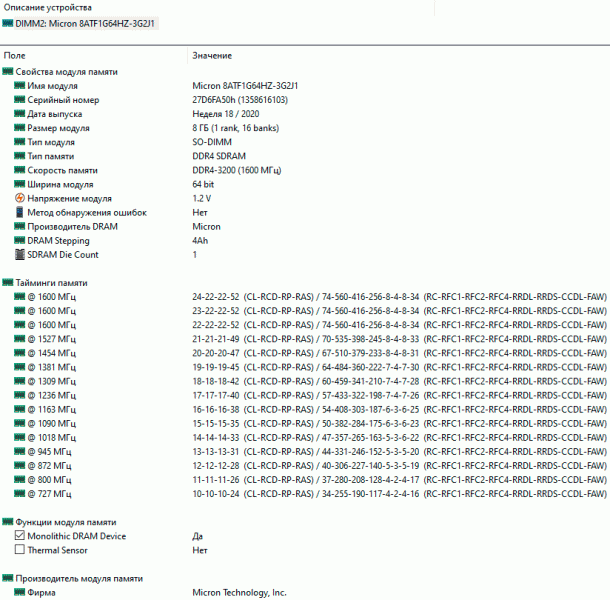Click the icon of the '@ 800 МГц' row

(19, 479)
